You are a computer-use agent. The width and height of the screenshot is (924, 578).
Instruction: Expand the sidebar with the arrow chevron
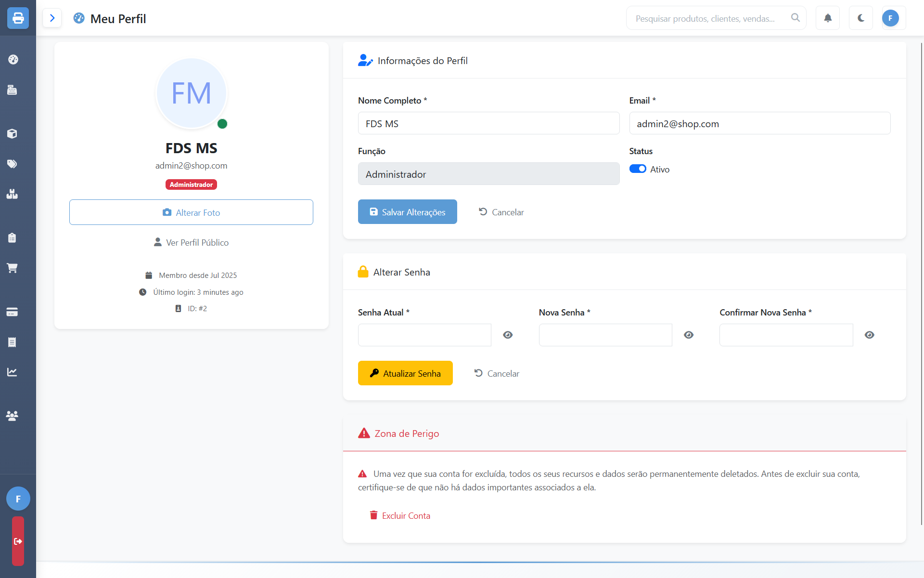click(x=52, y=18)
